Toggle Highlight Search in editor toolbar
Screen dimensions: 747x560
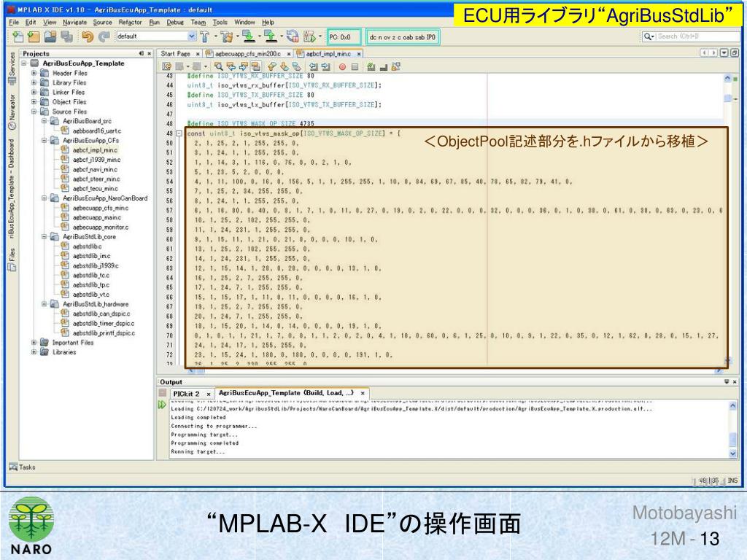[256, 66]
